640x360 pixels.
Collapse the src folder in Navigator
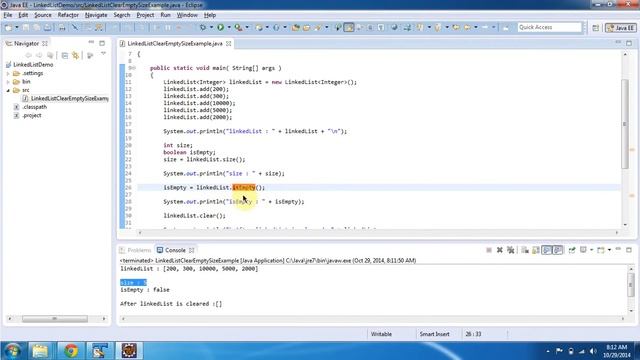(x=8, y=90)
